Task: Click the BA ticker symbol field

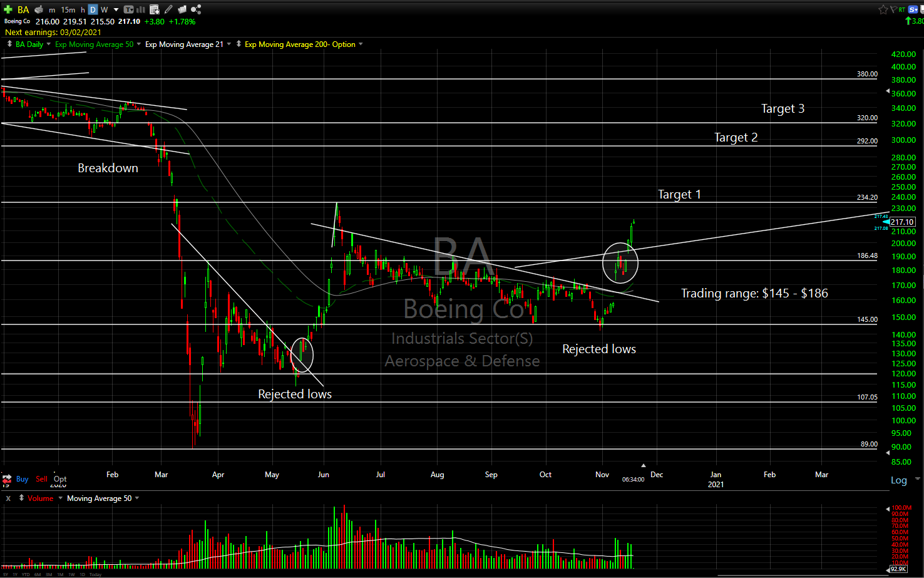Action: [23, 9]
